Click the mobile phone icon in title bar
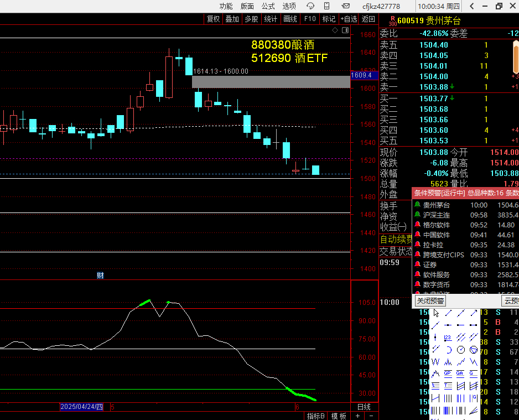 tap(326, 6)
